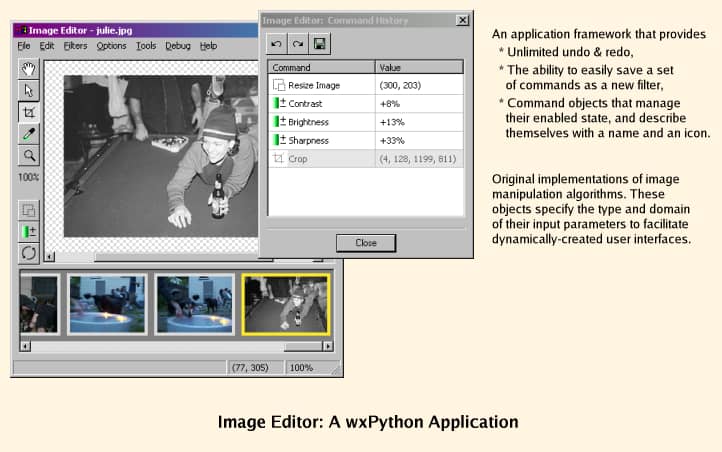Select the arrow pointer tool
This screenshot has width=722, height=452.
[29, 91]
